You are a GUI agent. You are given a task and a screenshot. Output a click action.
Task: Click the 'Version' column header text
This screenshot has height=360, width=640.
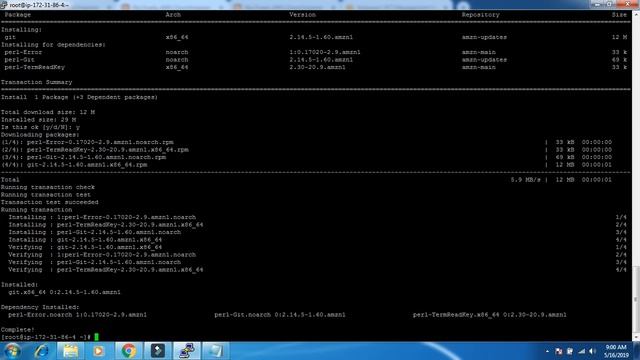tap(302, 15)
